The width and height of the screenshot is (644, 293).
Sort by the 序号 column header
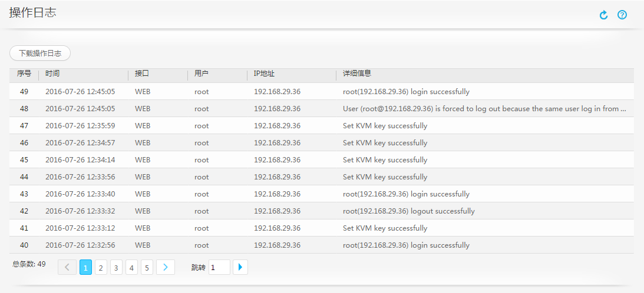(24, 74)
